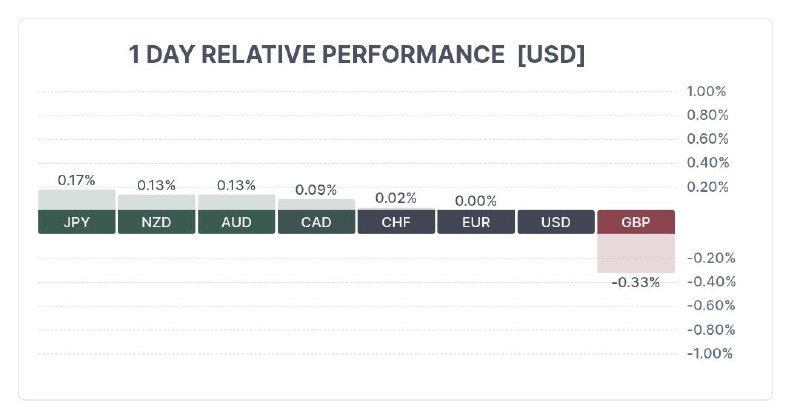Click the -0.60% y-axis label
Viewport: 800px width, 414px height.
coord(706,306)
